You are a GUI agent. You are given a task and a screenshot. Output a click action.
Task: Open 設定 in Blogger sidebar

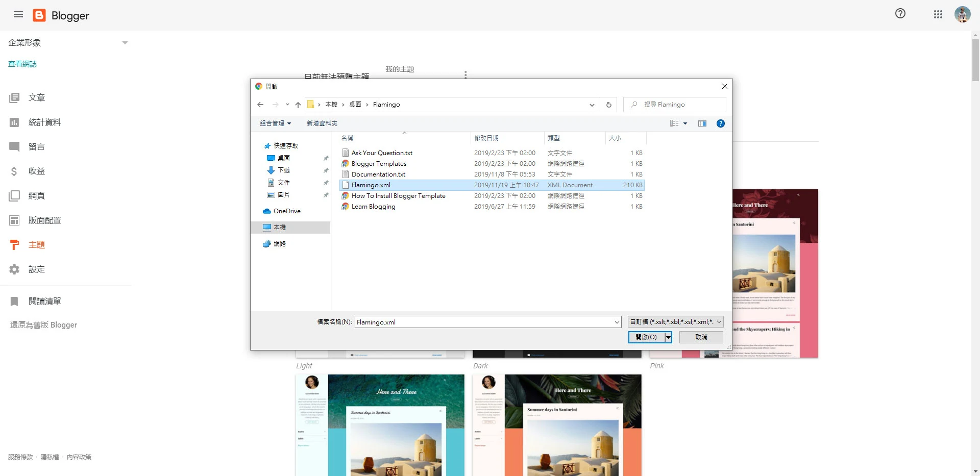coord(37,269)
